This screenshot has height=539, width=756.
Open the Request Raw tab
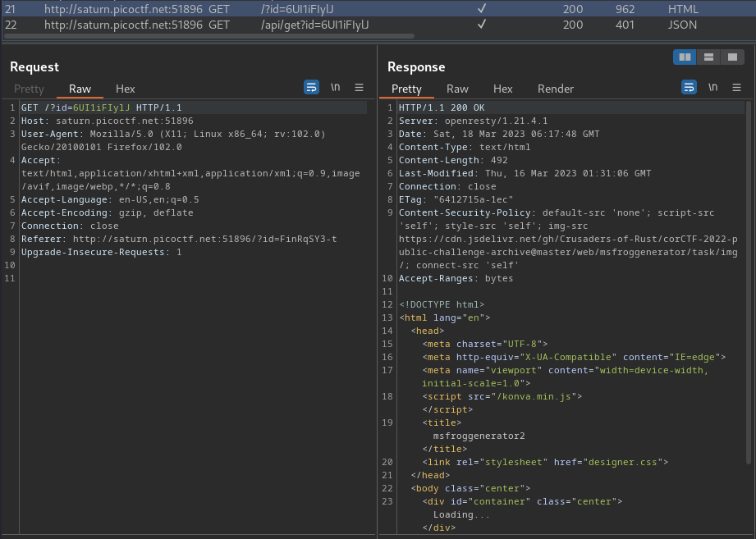click(80, 89)
